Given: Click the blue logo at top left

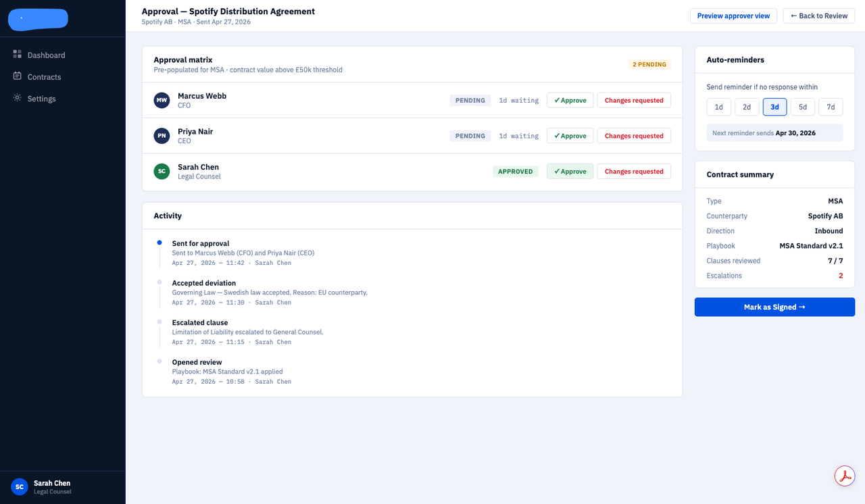Looking at the screenshot, I should click(x=38, y=19).
